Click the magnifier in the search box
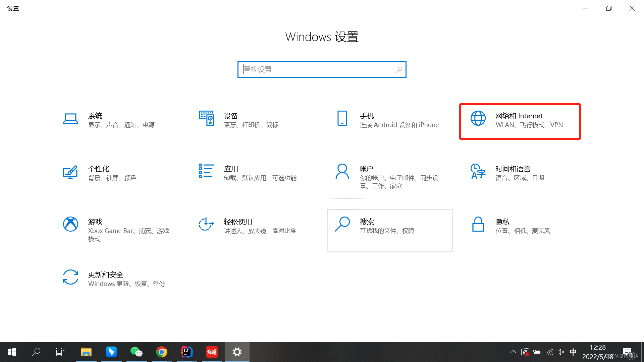Screen dimensions: 644x362 (x=399, y=69)
